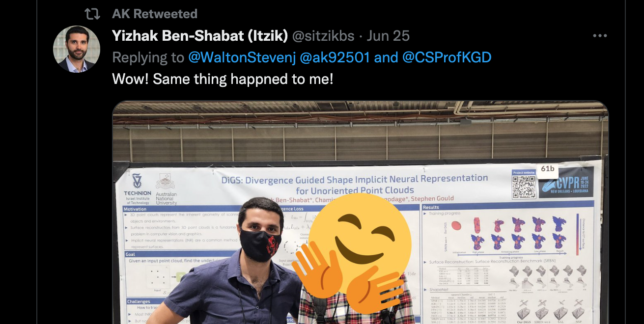Screen dimensions: 644x324
Task: Open the @CSProfKGD mention
Action: 447,57
